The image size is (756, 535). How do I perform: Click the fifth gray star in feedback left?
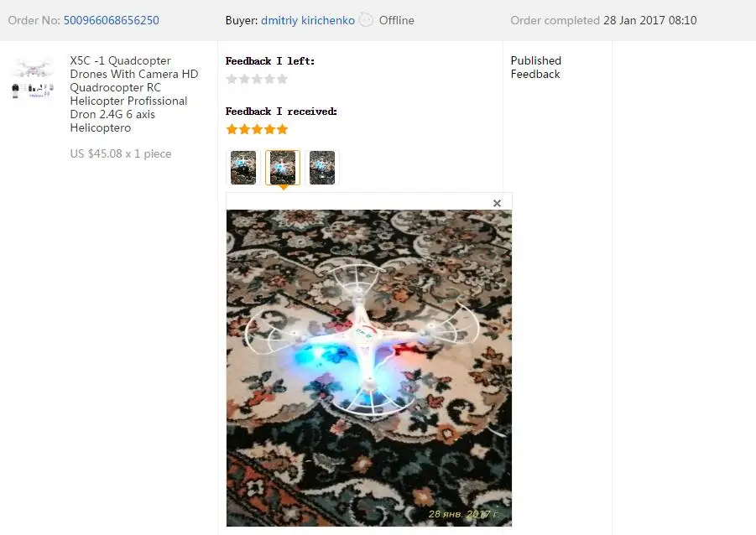282,79
